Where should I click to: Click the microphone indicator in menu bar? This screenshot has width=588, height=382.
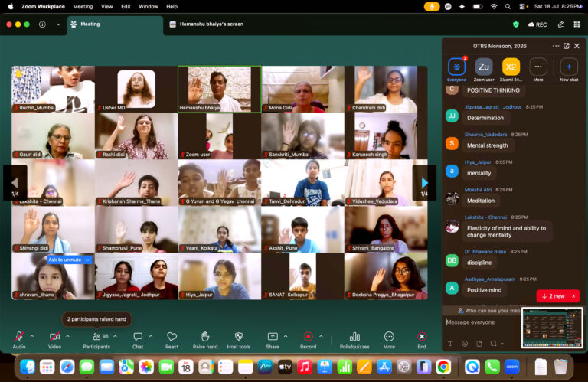(x=432, y=6)
